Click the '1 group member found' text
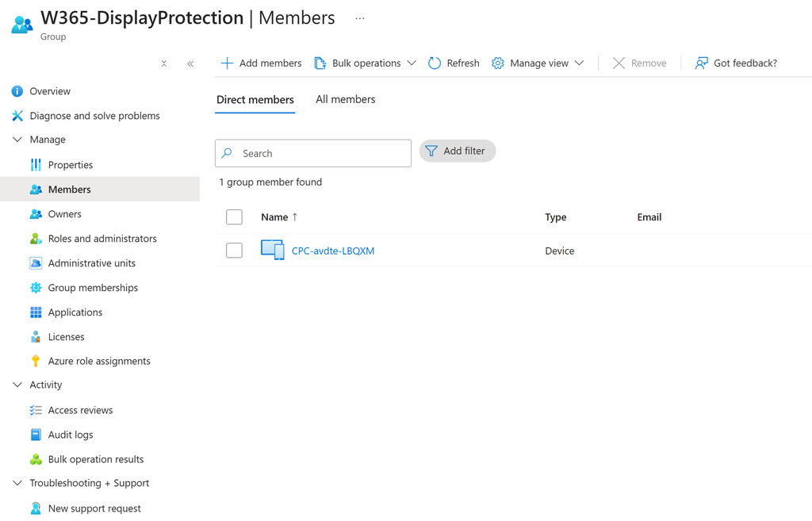812x521 pixels. pyautogui.click(x=270, y=182)
